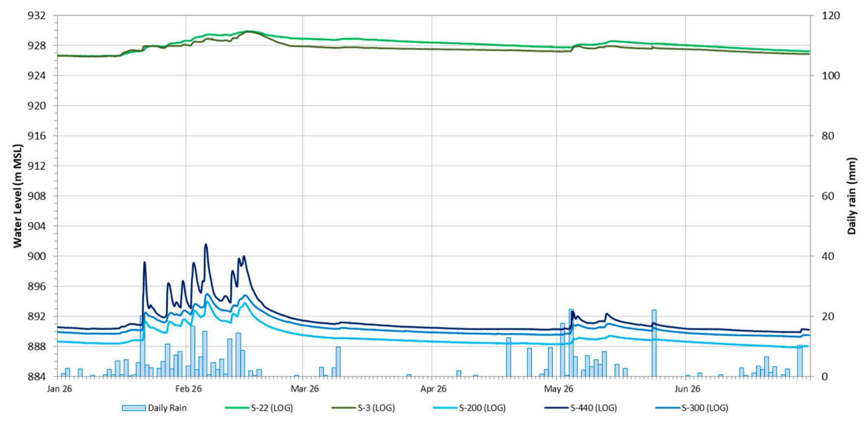Click the Daily Rain legend swatch
The image size is (868, 425).
[134, 408]
